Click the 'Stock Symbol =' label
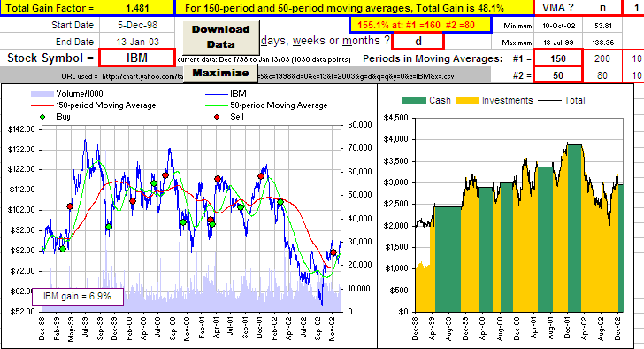 tap(50, 58)
